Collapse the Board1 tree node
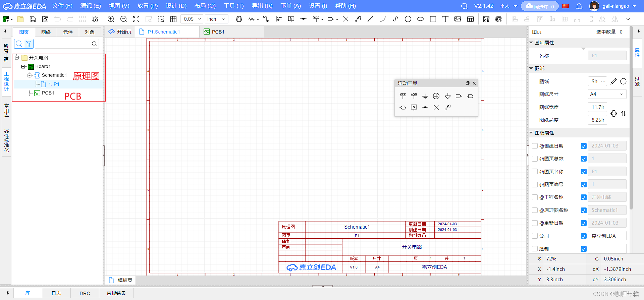 pos(23,66)
